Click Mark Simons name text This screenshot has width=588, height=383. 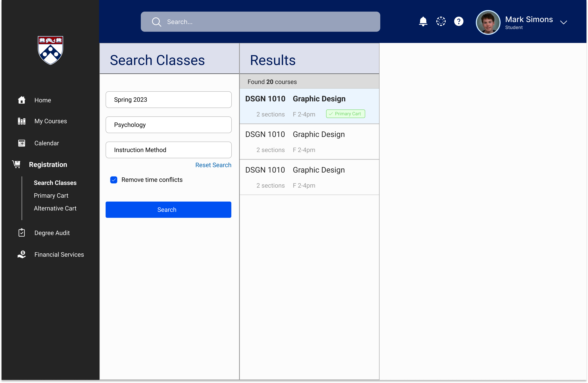(529, 19)
